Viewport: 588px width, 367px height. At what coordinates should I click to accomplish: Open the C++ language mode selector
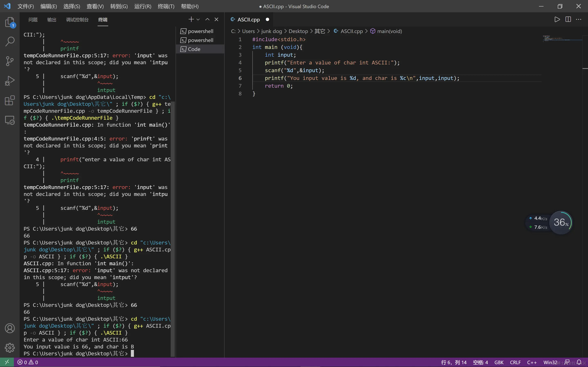(x=532, y=362)
